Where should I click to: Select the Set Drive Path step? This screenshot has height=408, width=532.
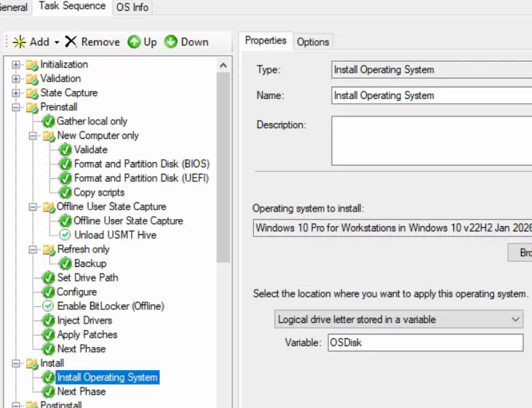click(87, 278)
